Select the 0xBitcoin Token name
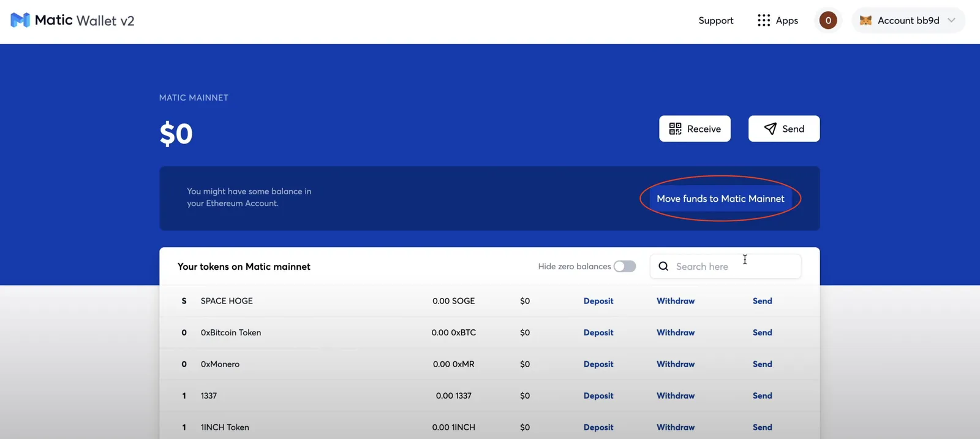 tap(231, 332)
